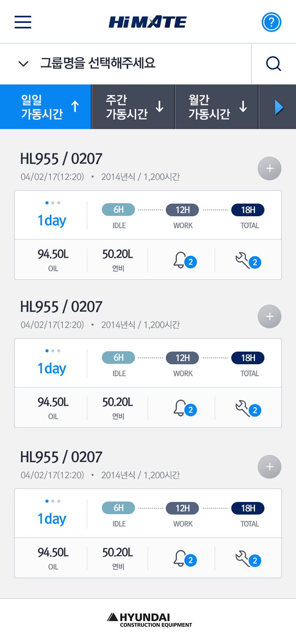Open the hamburger menu
Image resolution: width=296 pixels, height=644 pixels.
(x=23, y=22)
